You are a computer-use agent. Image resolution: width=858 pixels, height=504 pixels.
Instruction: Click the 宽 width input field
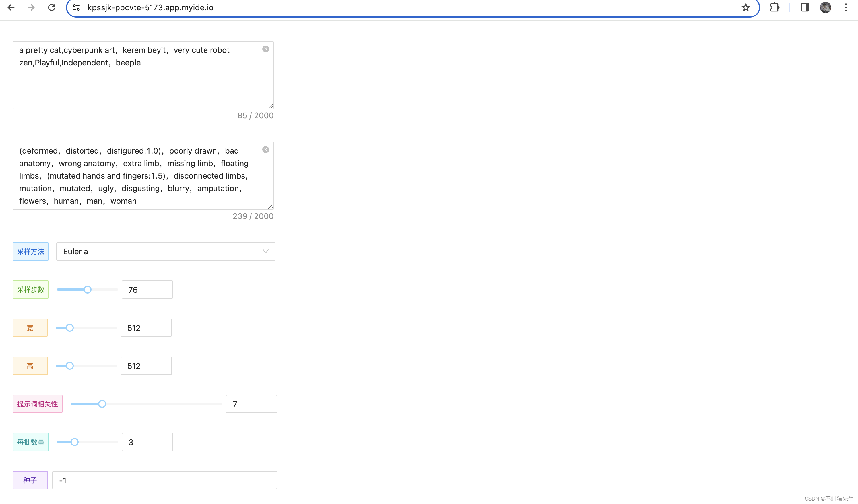click(x=147, y=328)
